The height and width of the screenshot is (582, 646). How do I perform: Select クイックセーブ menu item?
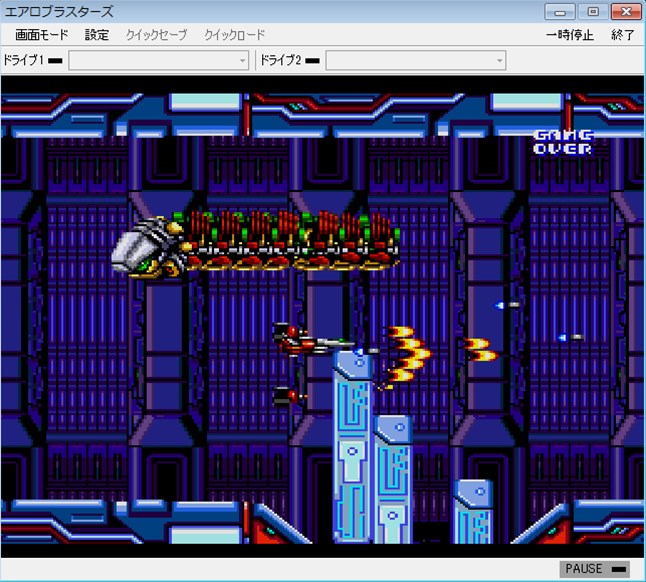156,35
